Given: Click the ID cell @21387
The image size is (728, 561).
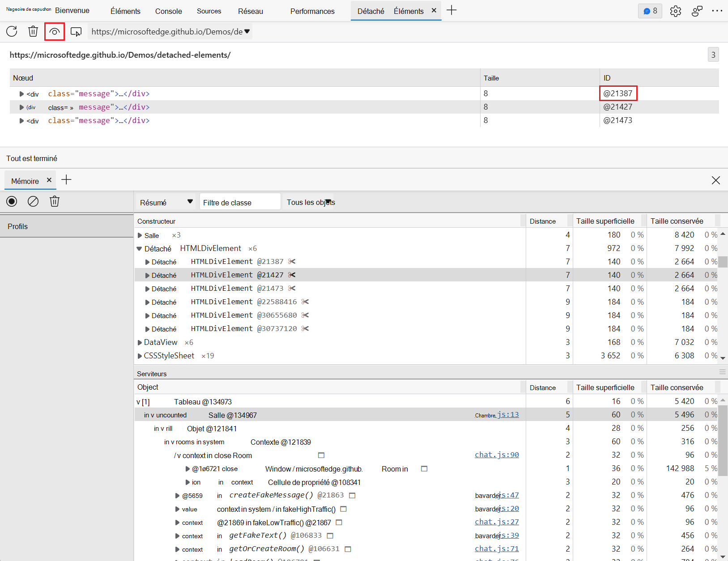Looking at the screenshot, I should [618, 93].
